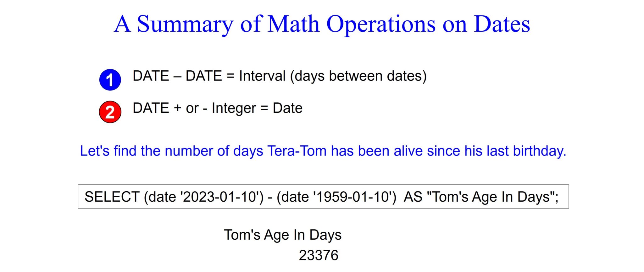Click the word "Interval" in rule one
Image resolution: width=644 pixels, height=272 pixels.
coord(262,76)
